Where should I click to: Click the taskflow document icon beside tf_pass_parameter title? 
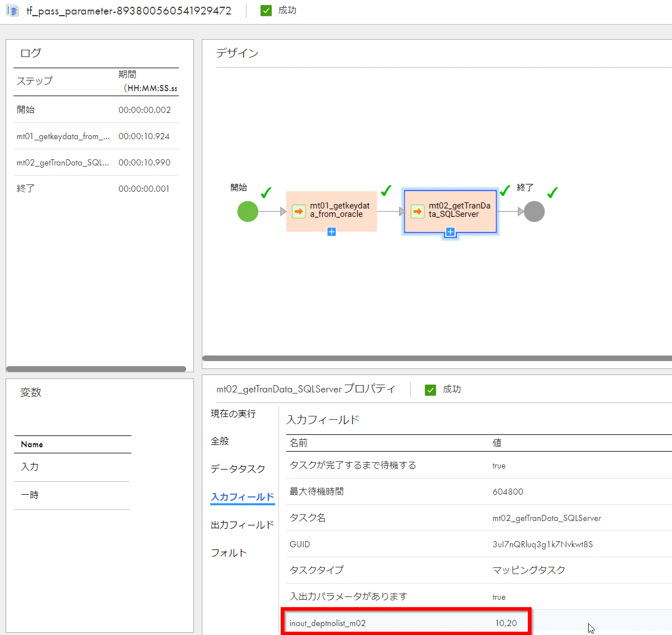[12, 11]
